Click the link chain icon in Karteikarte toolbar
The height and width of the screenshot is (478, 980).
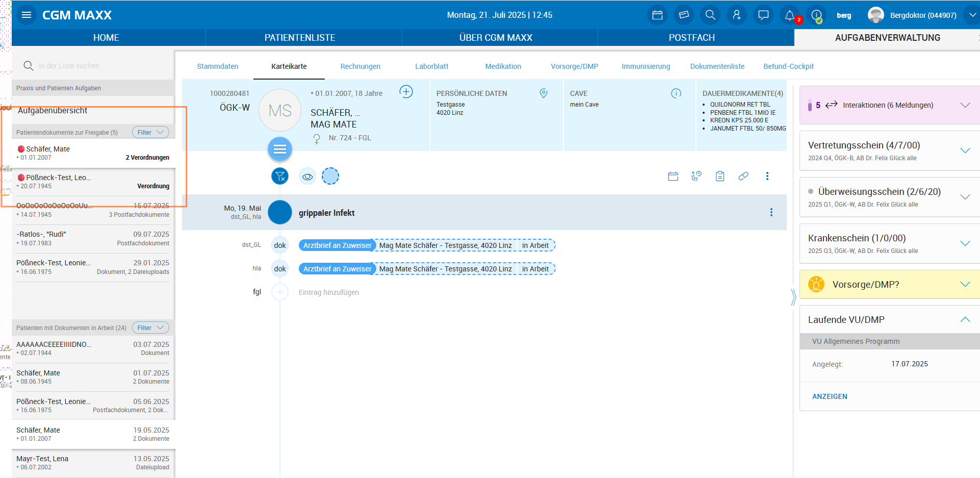coord(743,176)
